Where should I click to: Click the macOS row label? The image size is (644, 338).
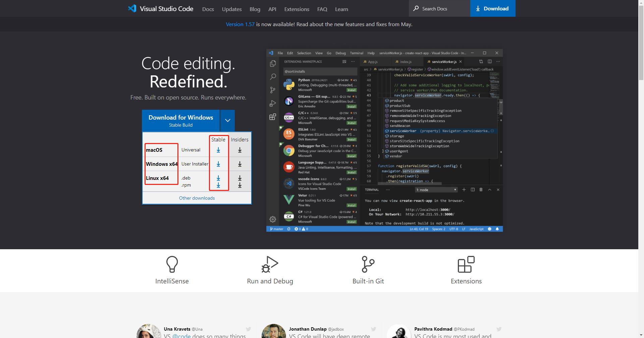(154, 150)
